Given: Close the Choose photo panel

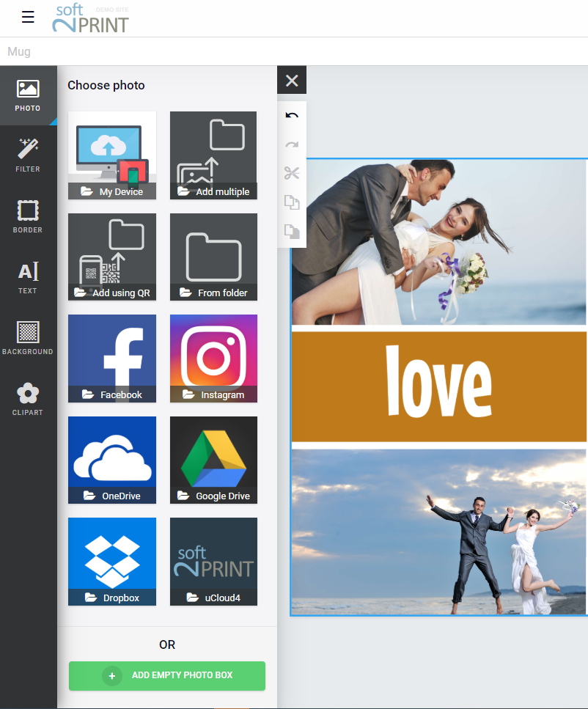Looking at the screenshot, I should (292, 81).
